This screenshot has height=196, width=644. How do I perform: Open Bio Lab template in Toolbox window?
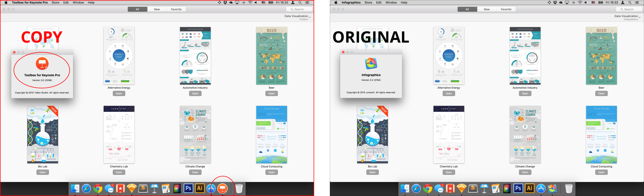(43, 172)
